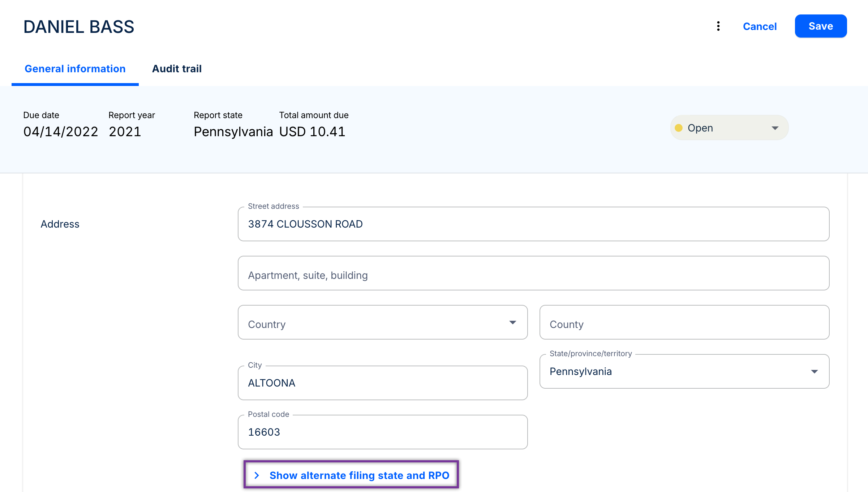This screenshot has width=868, height=492.
Task: Open the three-dot more options menu
Action: click(x=718, y=26)
